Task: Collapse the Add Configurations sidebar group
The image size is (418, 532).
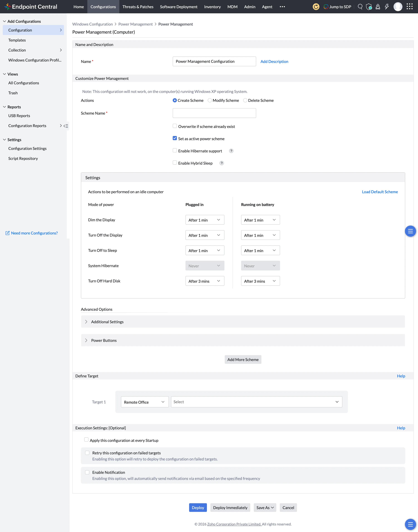Action: (x=4, y=21)
